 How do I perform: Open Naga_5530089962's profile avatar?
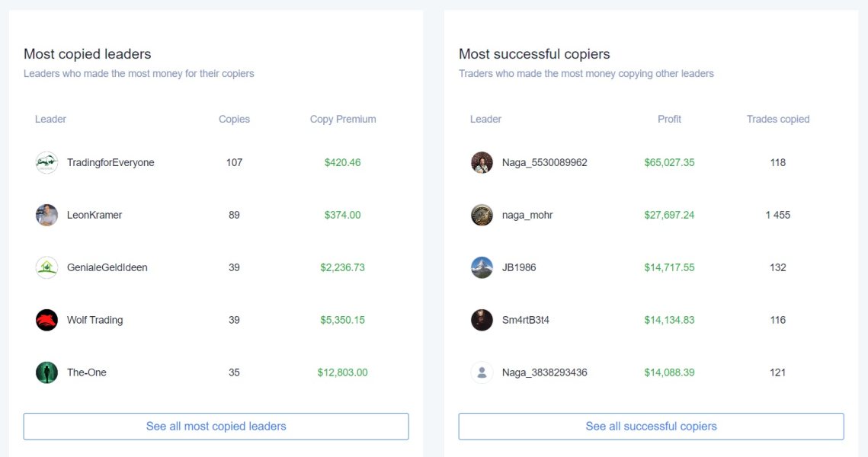pyautogui.click(x=482, y=162)
